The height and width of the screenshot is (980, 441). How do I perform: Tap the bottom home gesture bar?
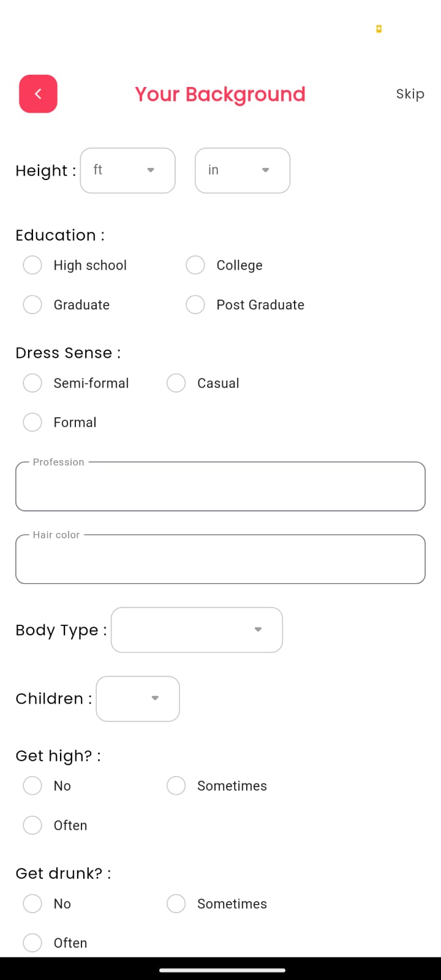pyautogui.click(x=222, y=970)
